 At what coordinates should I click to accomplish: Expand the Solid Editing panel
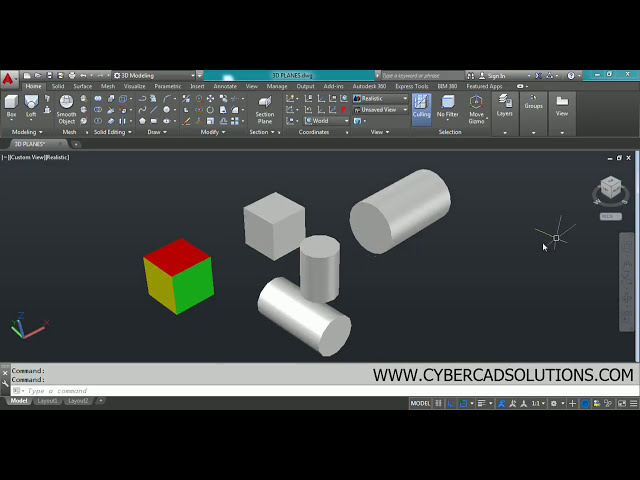[x=111, y=132]
